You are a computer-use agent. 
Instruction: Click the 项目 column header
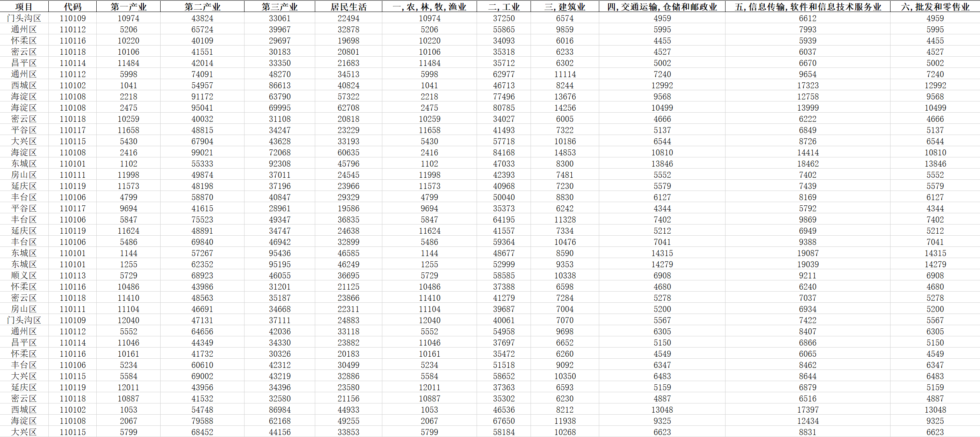(x=24, y=7)
